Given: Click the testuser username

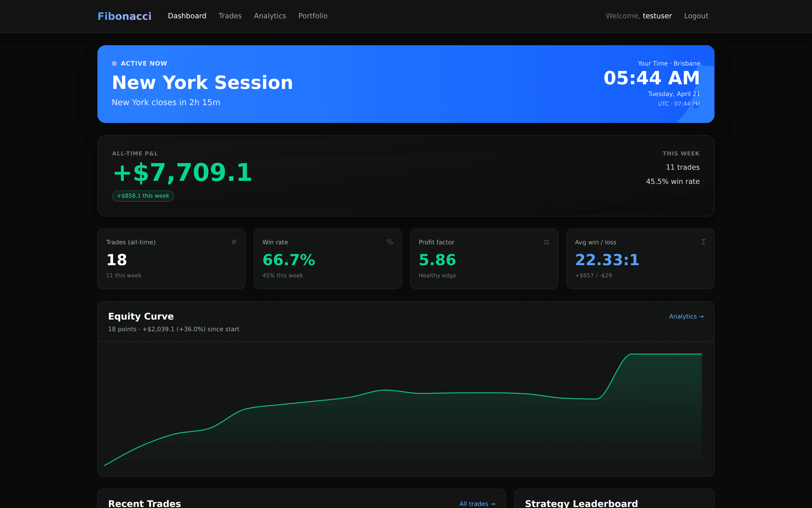Looking at the screenshot, I should pyautogui.click(x=657, y=16).
